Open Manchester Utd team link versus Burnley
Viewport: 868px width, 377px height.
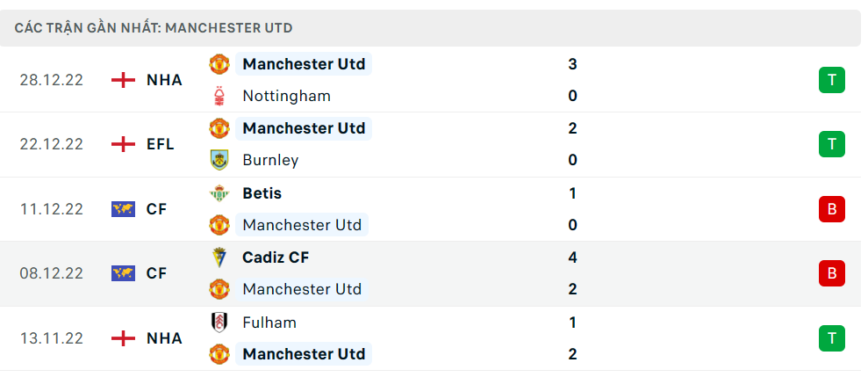pos(304,128)
